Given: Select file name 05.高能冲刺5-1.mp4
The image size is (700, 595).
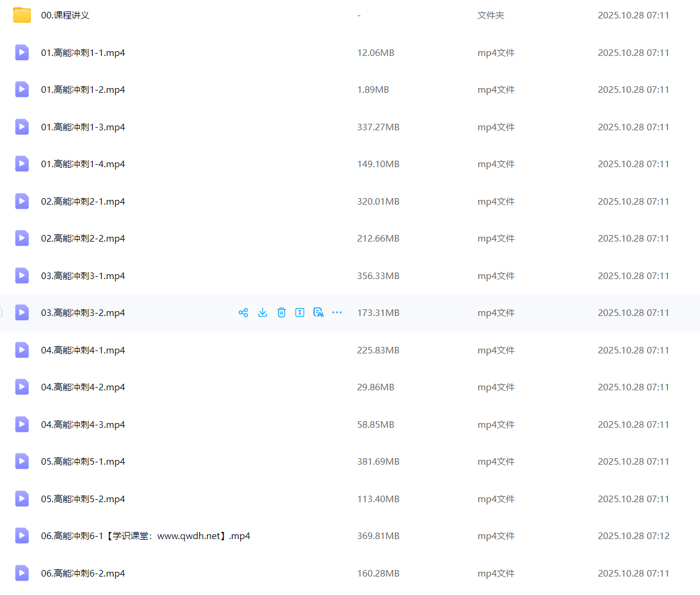Looking at the screenshot, I should (83, 461).
